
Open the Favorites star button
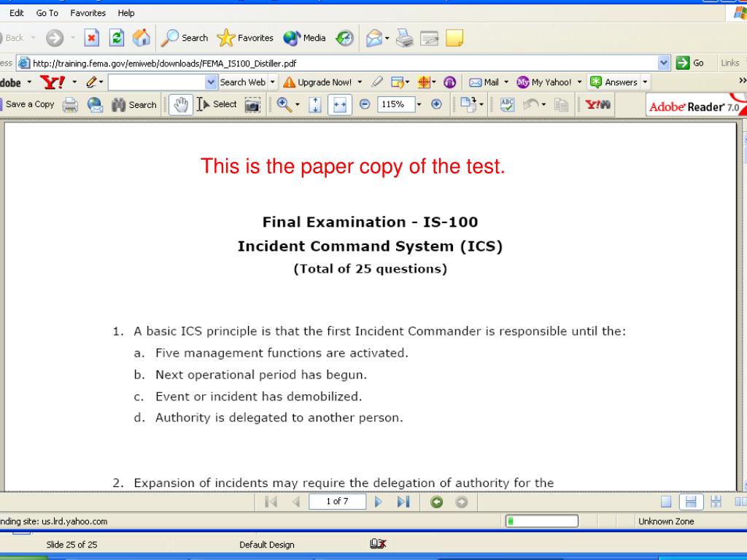[245, 38]
